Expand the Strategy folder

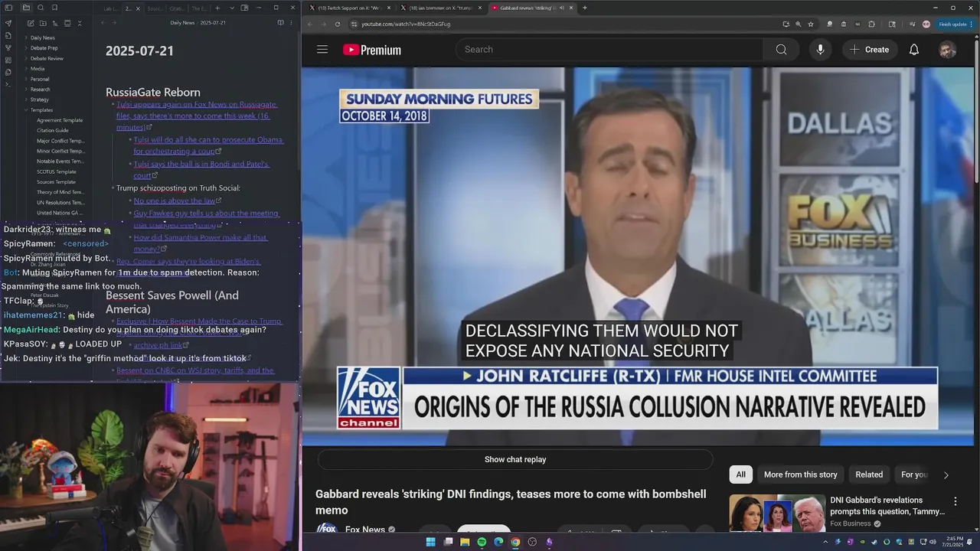tap(40, 99)
